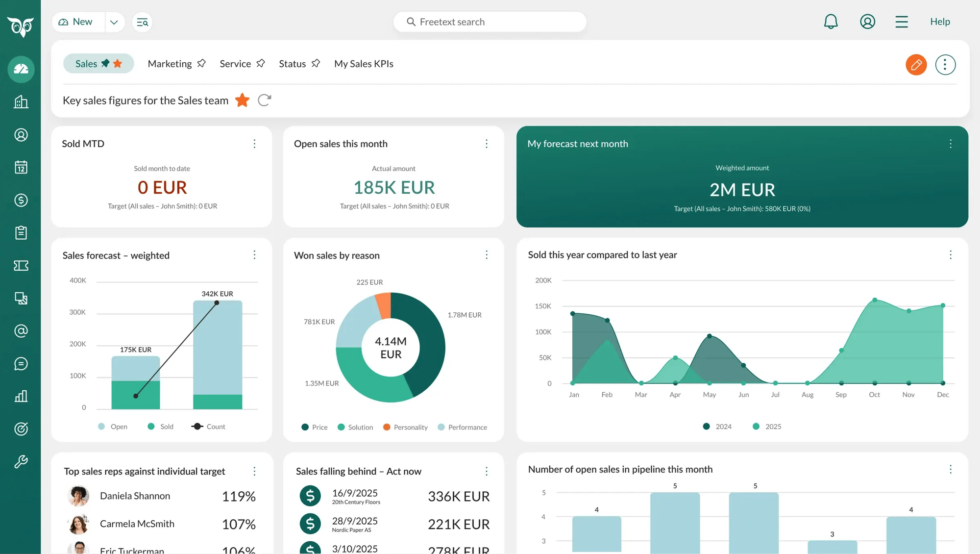
Task: Switch to the Status dashboard tab
Action: click(x=292, y=63)
